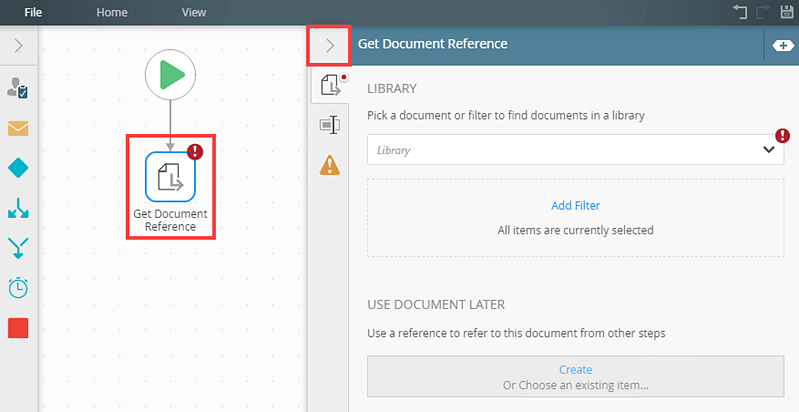The height and width of the screenshot is (412, 799).
Task: Click the Undo arrow icon
Action: coord(740,12)
